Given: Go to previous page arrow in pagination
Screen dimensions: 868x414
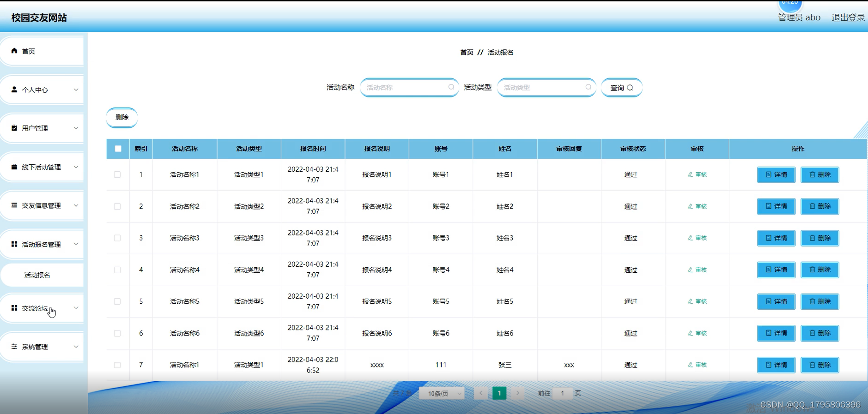Looking at the screenshot, I should coord(481,393).
